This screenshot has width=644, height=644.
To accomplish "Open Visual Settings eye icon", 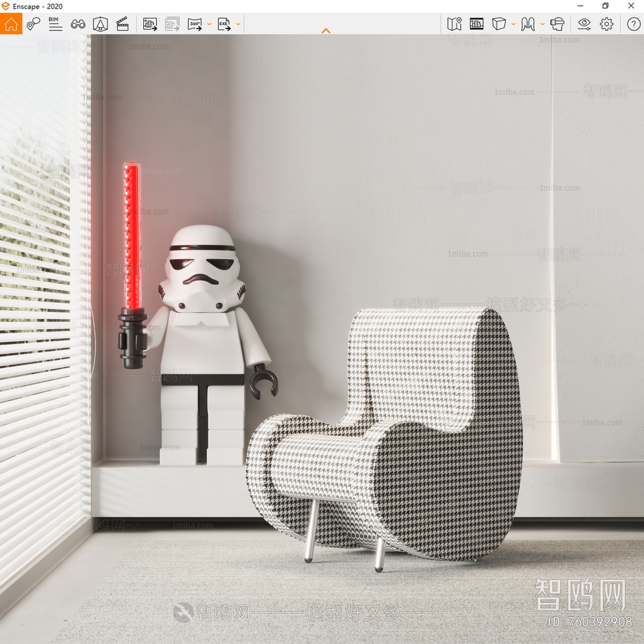I will tap(584, 24).
